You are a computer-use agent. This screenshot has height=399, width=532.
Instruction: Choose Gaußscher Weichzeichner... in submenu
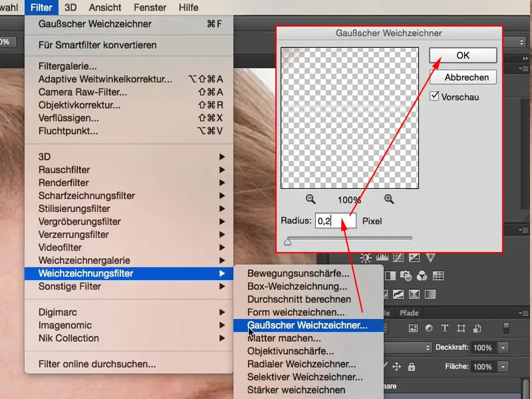pos(309,325)
